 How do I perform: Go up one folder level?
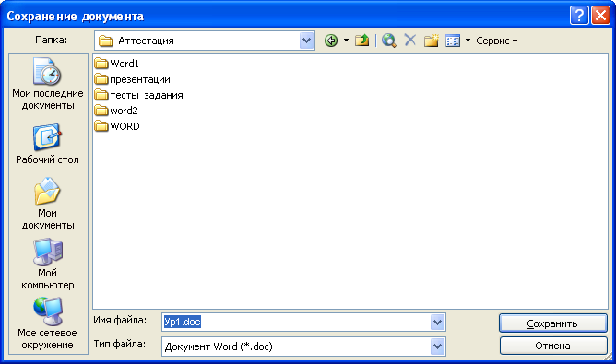(361, 41)
